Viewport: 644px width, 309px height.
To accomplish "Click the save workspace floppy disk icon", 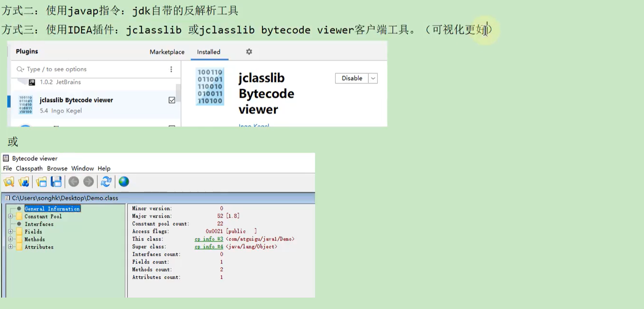I will [x=56, y=182].
